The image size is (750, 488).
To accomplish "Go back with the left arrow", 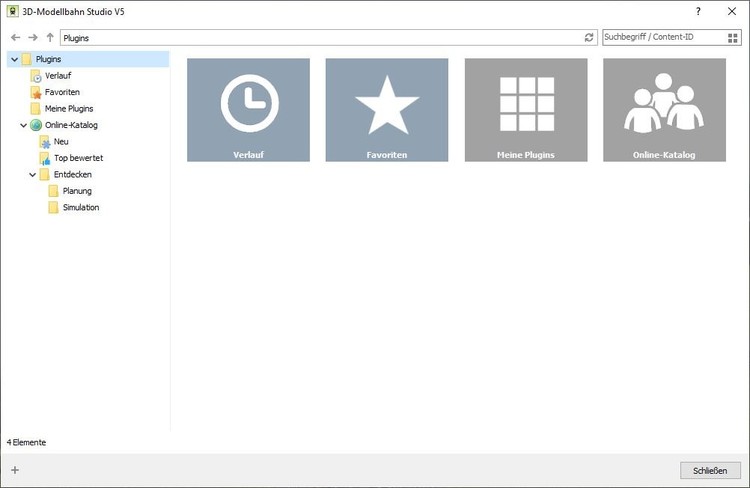I will point(15,37).
